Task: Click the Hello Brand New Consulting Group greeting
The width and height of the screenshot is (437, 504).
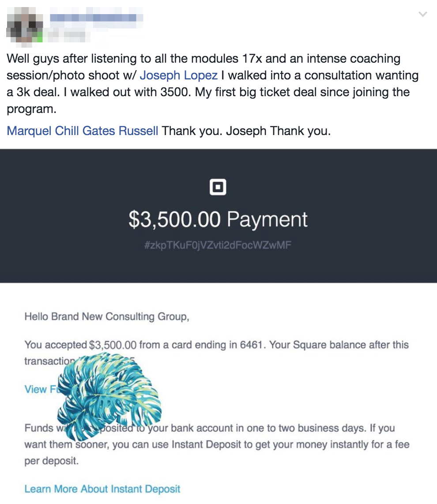Action: (x=107, y=316)
